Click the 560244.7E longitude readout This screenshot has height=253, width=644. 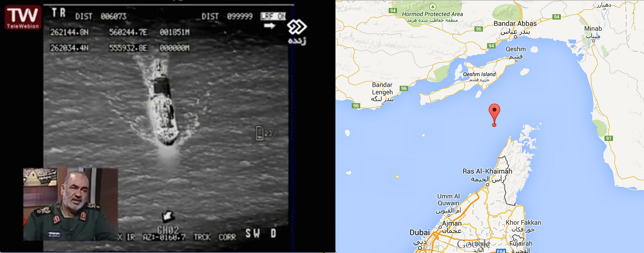(128, 32)
